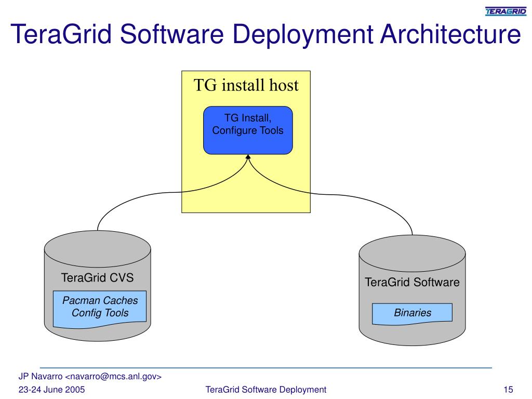Click the date text '23-24 June 2005'

coord(51,390)
